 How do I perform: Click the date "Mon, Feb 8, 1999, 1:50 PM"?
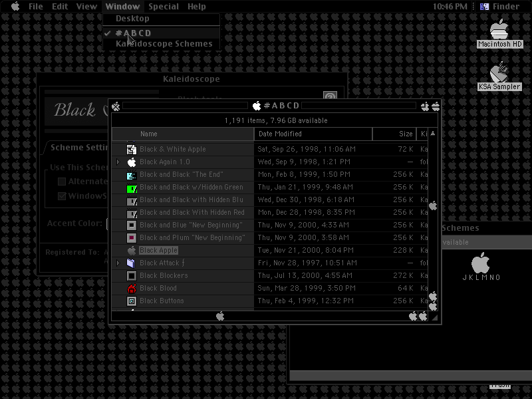[x=304, y=175]
